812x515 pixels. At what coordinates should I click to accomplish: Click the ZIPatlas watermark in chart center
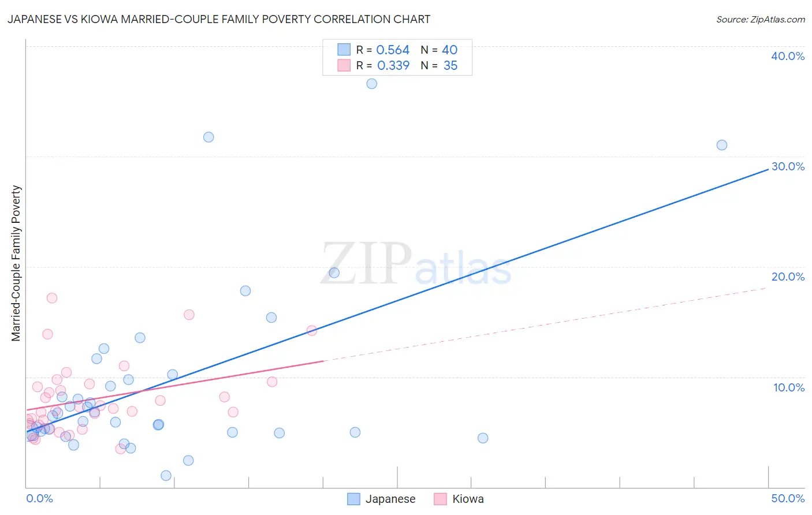[416, 263]
